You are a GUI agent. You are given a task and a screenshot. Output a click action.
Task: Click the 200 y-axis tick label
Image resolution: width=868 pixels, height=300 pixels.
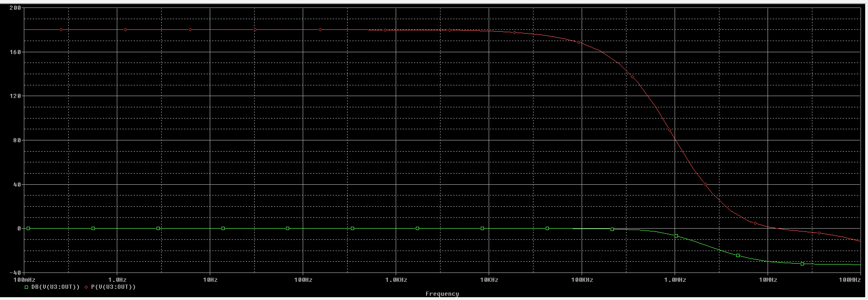pyautogui.click(x=15, y=8)
